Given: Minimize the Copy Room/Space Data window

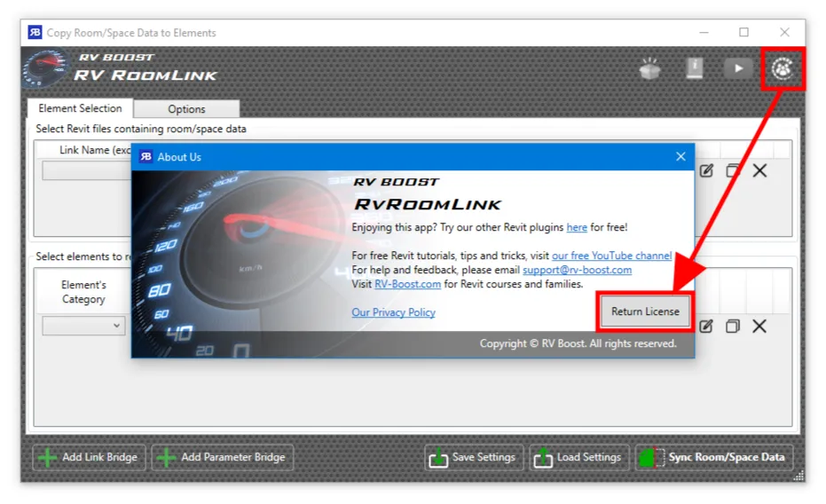Looking at the screenshot, I should click(x=704, y=33).
